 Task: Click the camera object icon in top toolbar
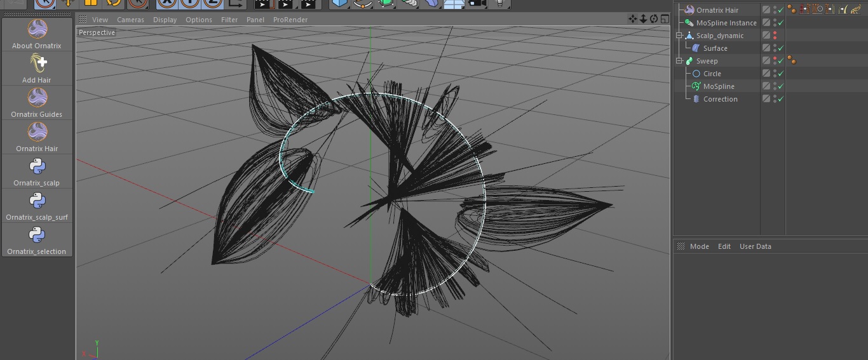point(476,3)
